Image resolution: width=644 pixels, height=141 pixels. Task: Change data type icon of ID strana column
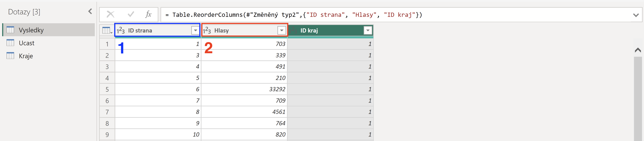[x=121, y=31]
